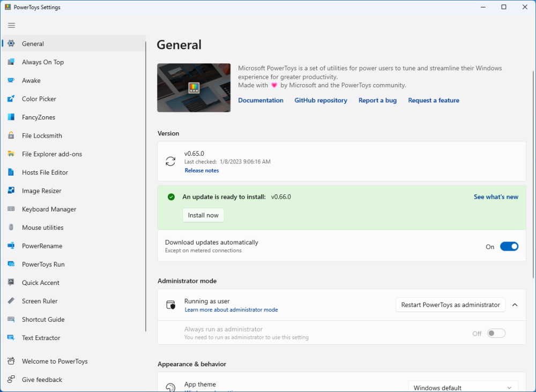Click Learn more about administrator mode
The image size is (536, 392).
pos(231,310)
